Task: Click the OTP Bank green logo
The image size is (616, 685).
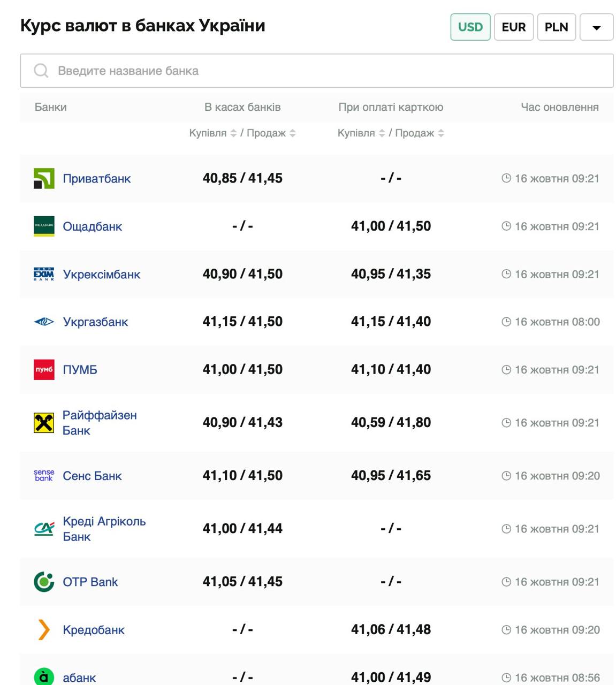Action: (44, 582)
